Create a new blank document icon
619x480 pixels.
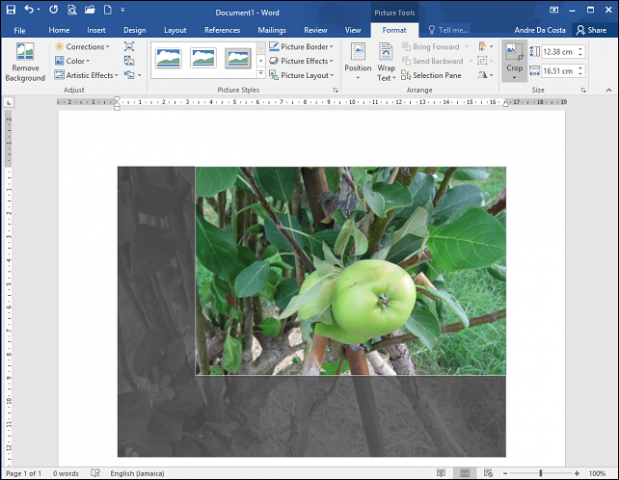(x=107, y=10)
